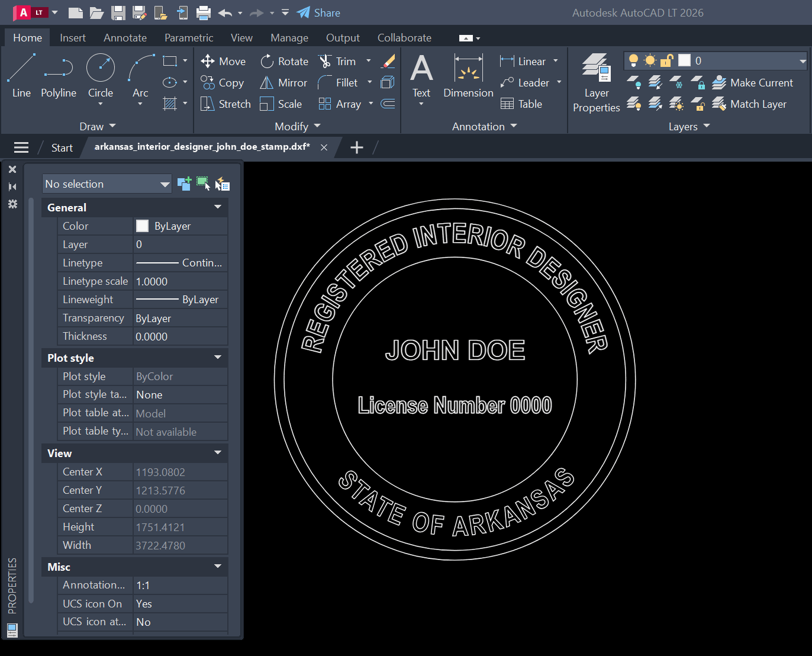Open the Annotate ribbon tab
Screen dimensions: 812x656
tap(125, 38)
